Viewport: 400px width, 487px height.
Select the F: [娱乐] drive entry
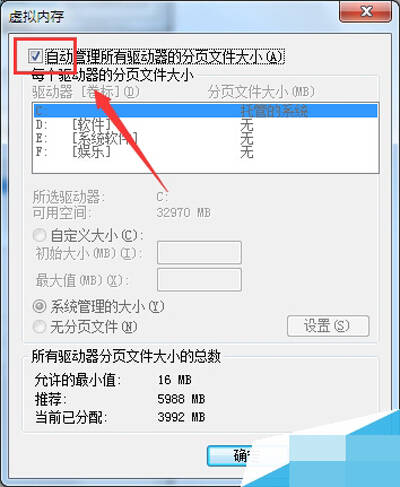pos(206,152)
